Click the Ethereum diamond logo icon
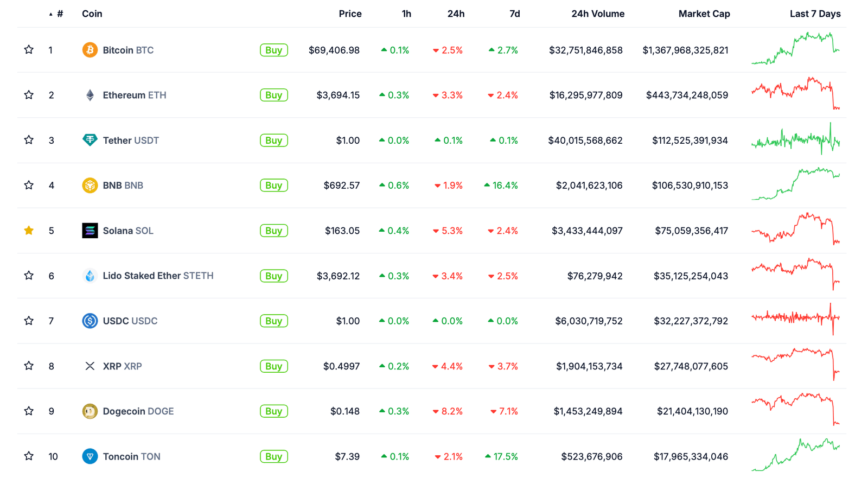 90,95
